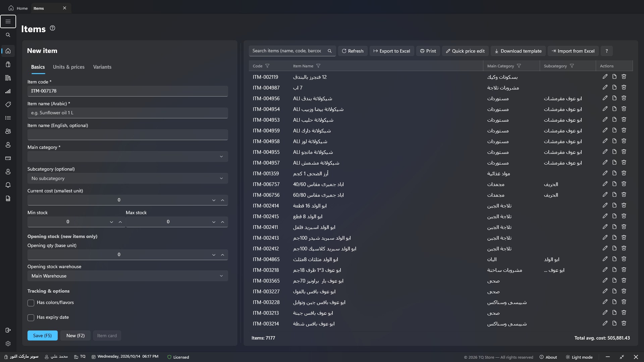
Task: Open the sidebar price tag icon
Action: pyautogui.click(x=8, y=105)
